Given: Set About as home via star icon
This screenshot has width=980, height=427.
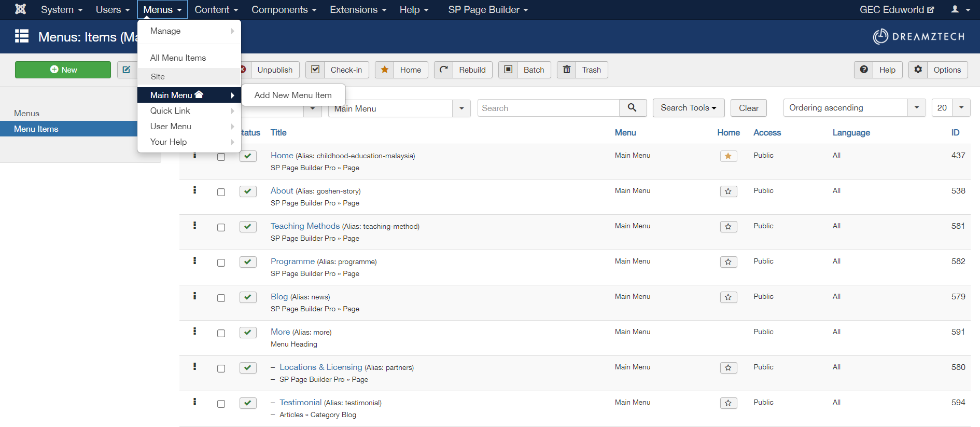Looking at the screenshot, I should tap(729, 191).
